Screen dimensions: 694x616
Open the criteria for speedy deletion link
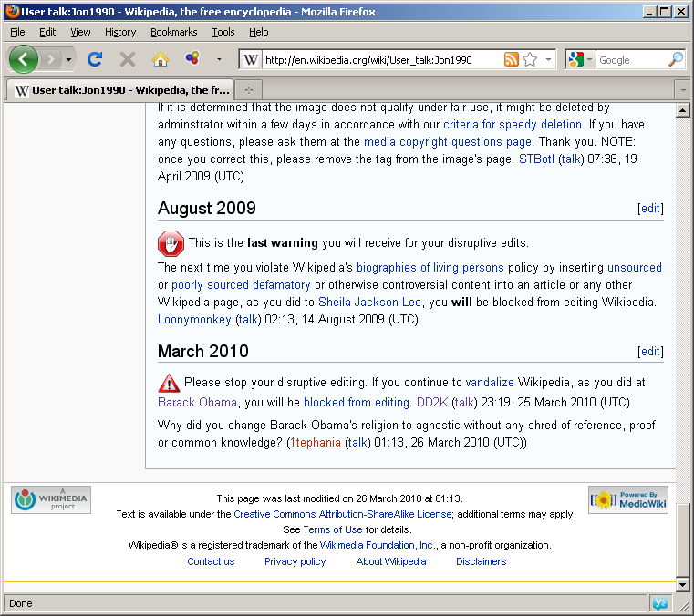513,124
